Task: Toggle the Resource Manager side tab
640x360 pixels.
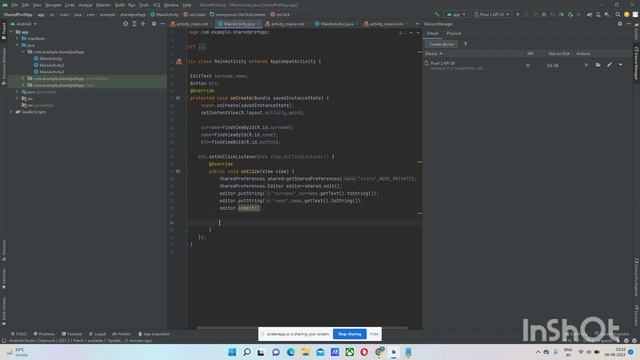Action: [4, 66]
